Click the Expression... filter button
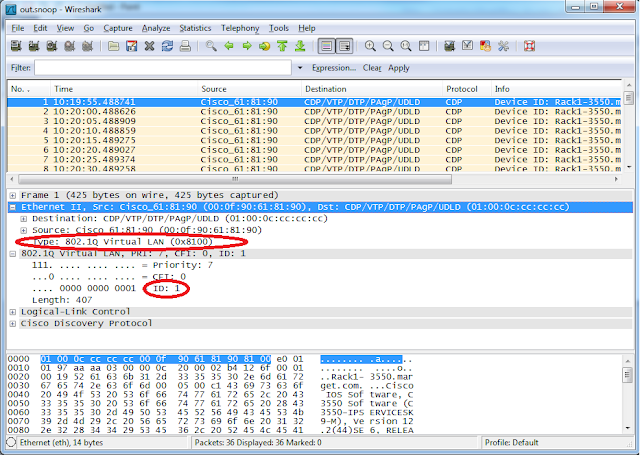The width and height of the screenshot is (640, 455). tap(334, 68)
